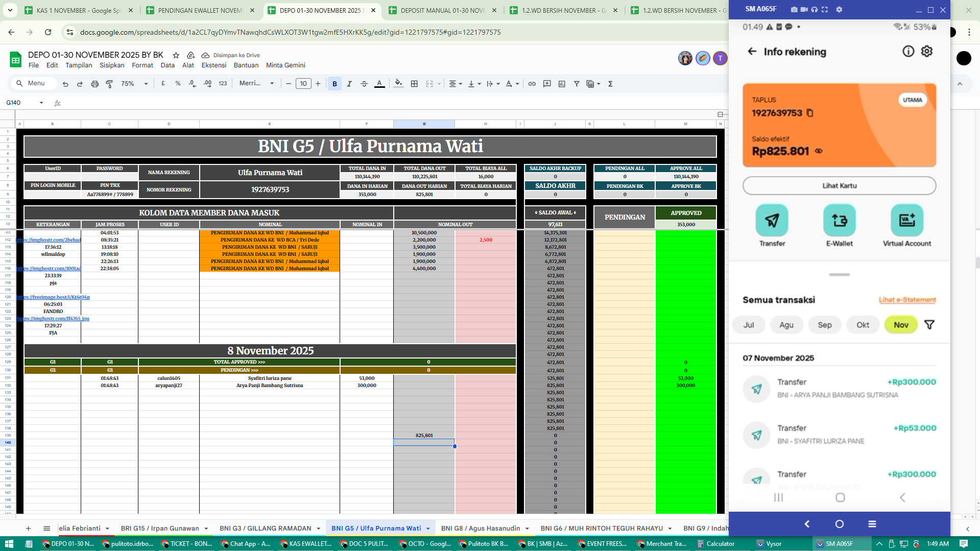Screen dimensions: 980x551
Task: Open the File menu
Action: (x=34, y=65)
